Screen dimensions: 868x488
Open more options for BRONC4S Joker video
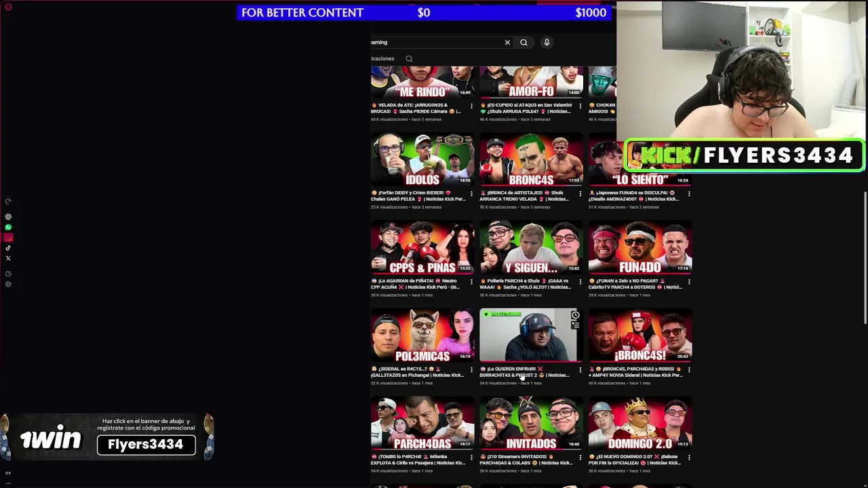click(580, 194)
